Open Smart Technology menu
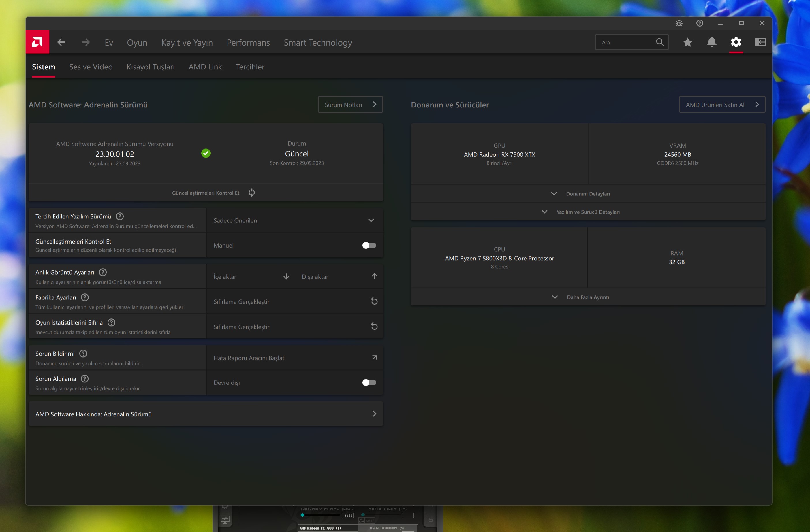This screenshot has height=532, width=810. click(x=318, y=43)
